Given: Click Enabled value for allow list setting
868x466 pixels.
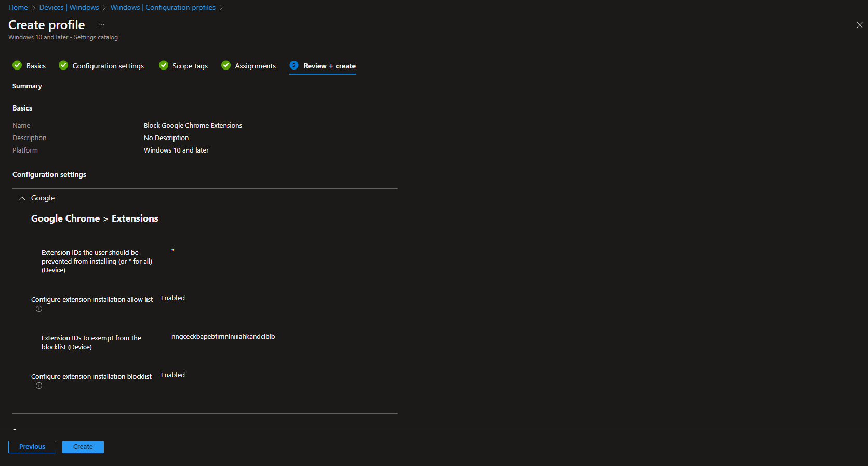Looking at the screenshot, I should (x=173, y=298).
